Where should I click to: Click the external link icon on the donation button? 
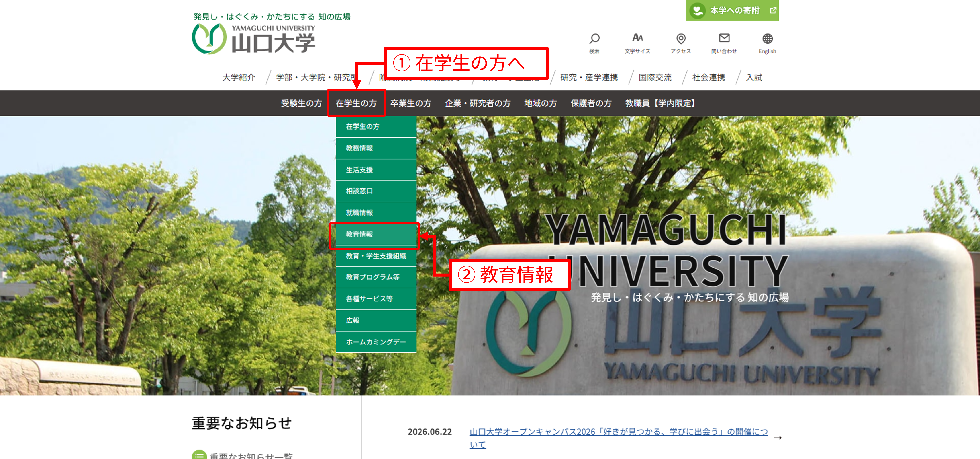tap(773, 10)
